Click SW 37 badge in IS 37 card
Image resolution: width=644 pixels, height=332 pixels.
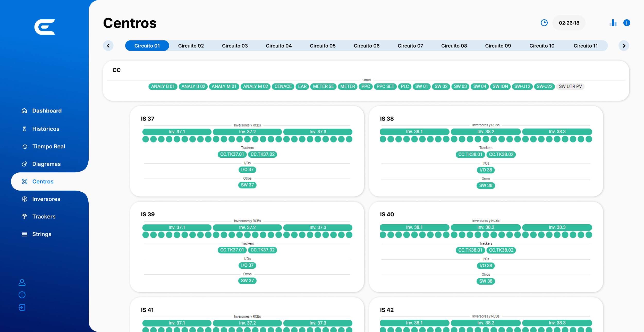(x=247, y=185)
